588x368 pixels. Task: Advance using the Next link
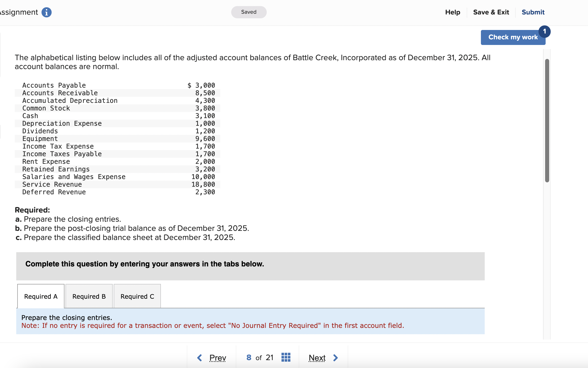(x=317, y=357)
